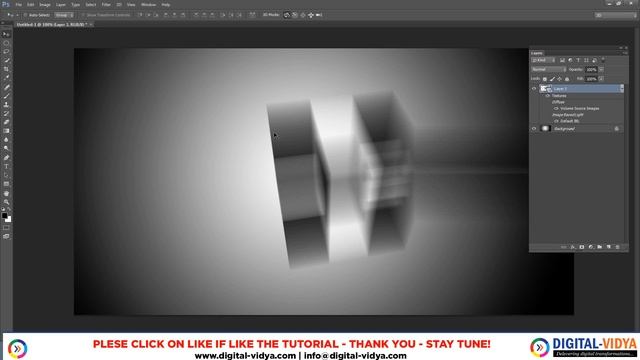The height and width of the screenshot is (360, 640).
Task: Toggle Quick Mask mode icon
Action: 6,228
